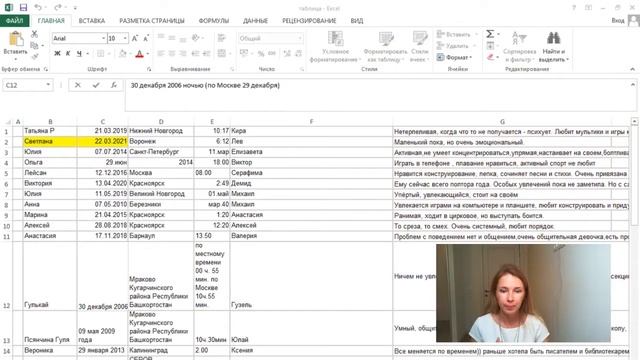Open Conditional Formatting (Условное форматирование)
The height and width of the screenshot is (360, 640).
click(x=335, y=47)
